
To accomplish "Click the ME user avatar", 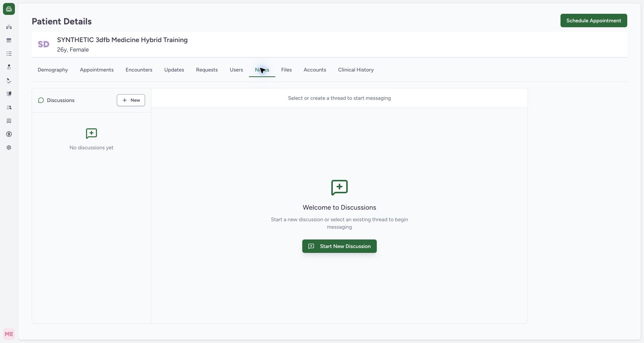I will [9, 334].
